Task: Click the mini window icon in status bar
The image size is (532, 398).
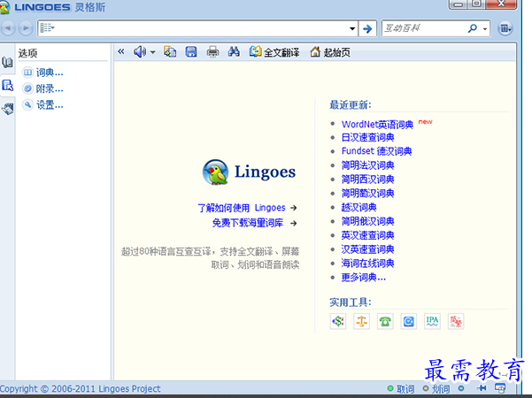Action: tap(500, 388)
